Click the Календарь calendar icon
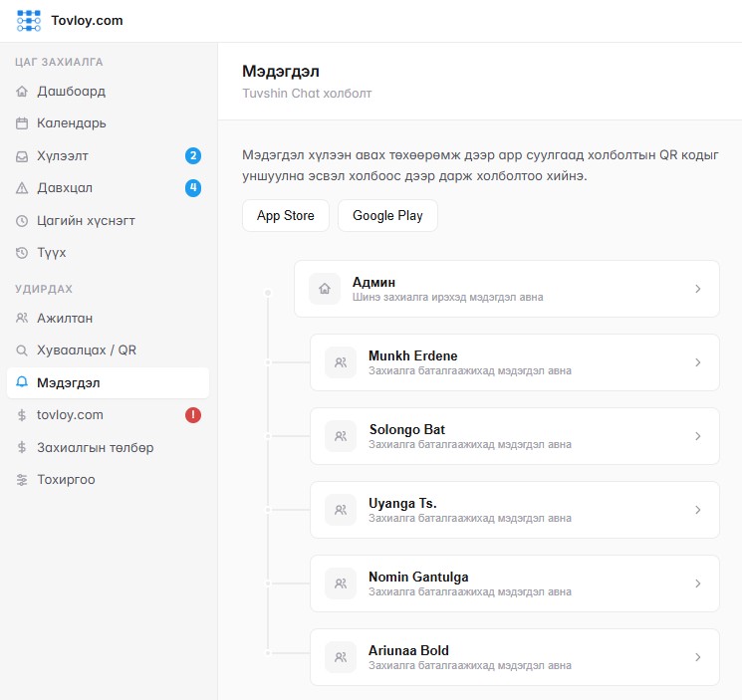This screenshot has height=700, width=742. 22,123
